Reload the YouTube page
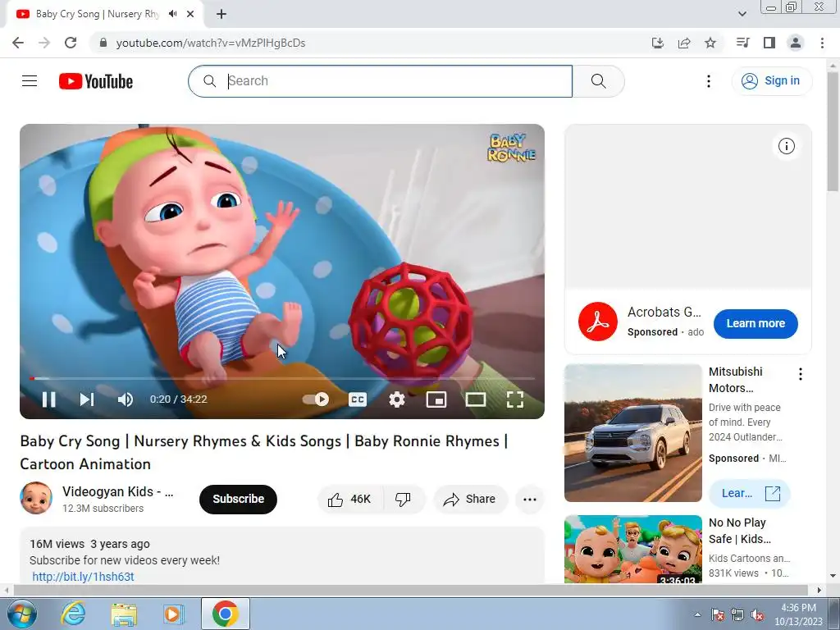The width and height of the screenshot is (840, 630). point(71,43)
